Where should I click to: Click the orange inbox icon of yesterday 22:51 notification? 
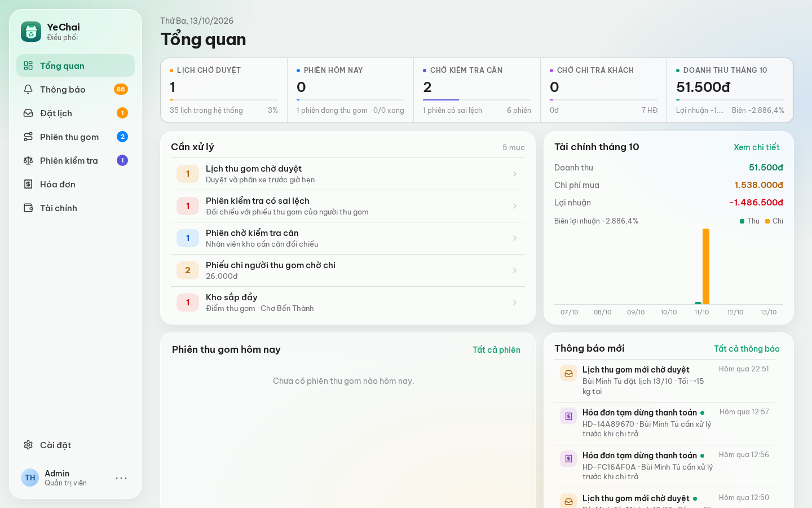point(568,373)
